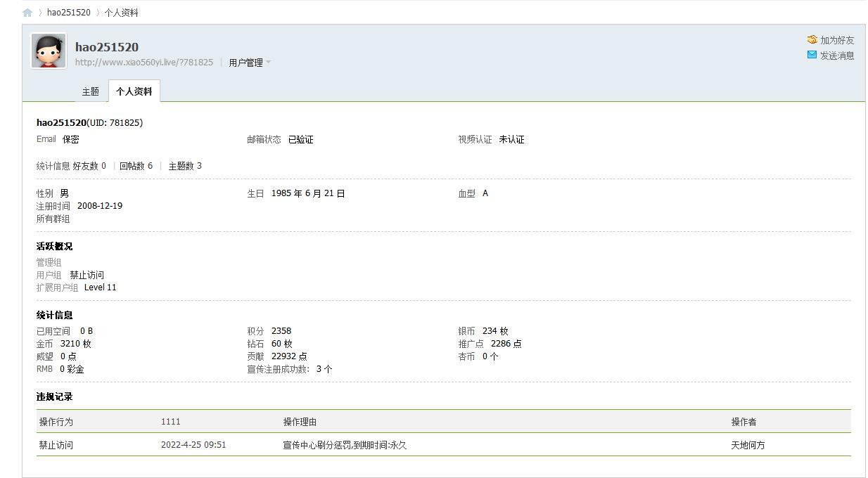Click 发送消息 link
This screenshot has width=868, height=478.
(836, 56)
